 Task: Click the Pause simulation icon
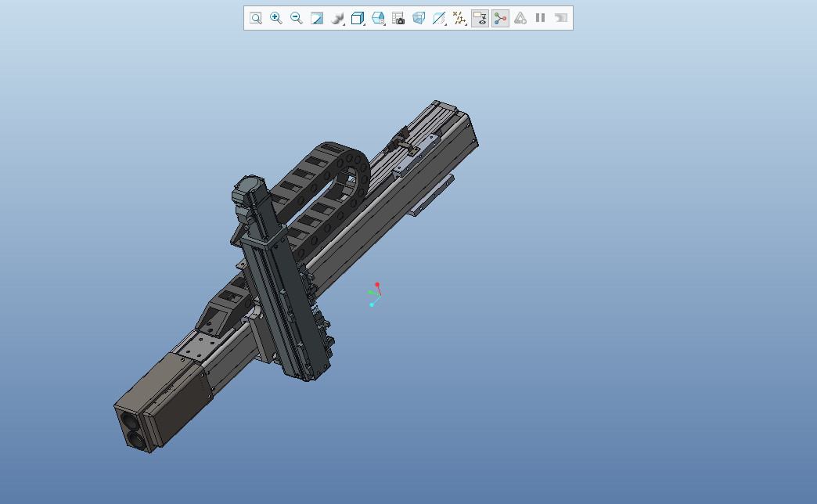(540, 18)
